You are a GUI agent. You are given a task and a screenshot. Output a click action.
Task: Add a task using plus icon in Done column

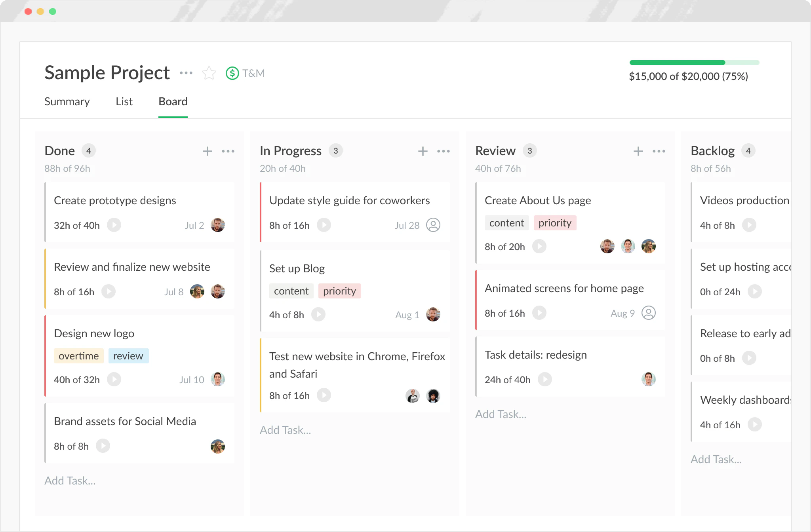click(x=207, y=151)
